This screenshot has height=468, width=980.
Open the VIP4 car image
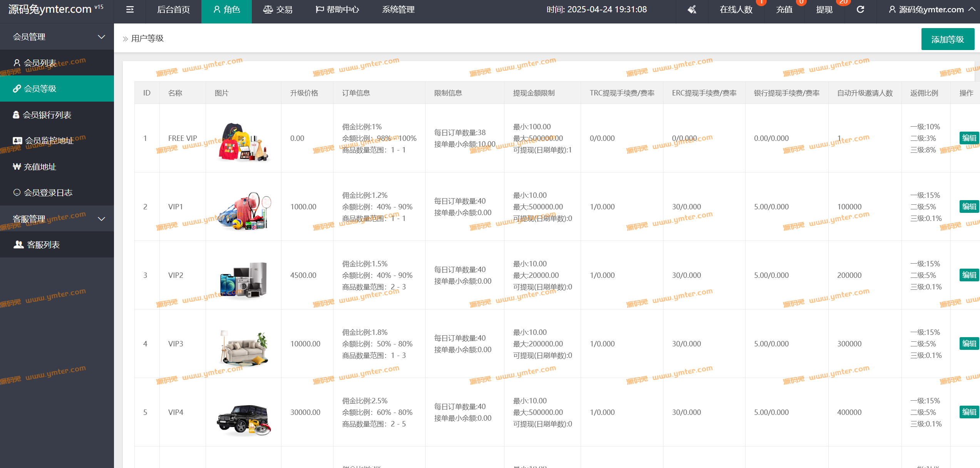(x=244, y=420)
